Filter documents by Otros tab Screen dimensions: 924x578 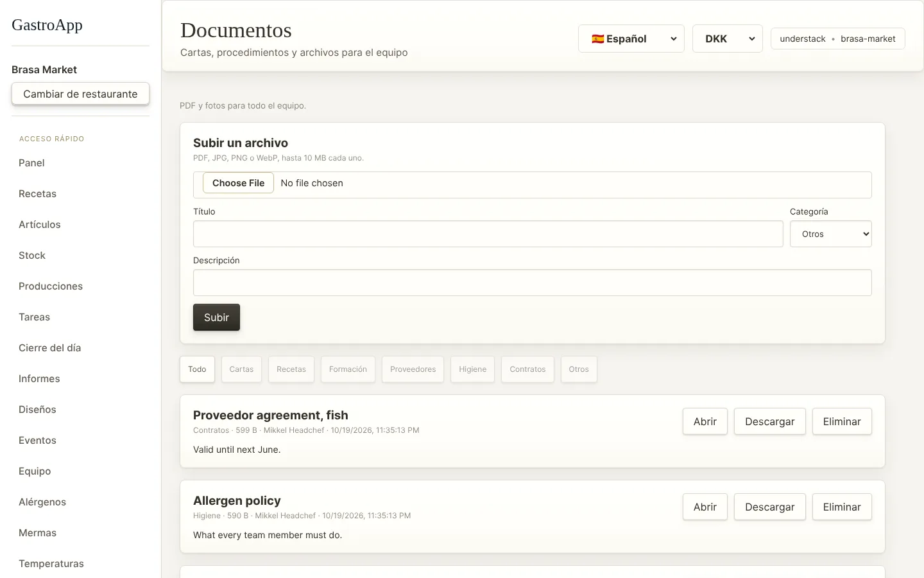point(579,369)
